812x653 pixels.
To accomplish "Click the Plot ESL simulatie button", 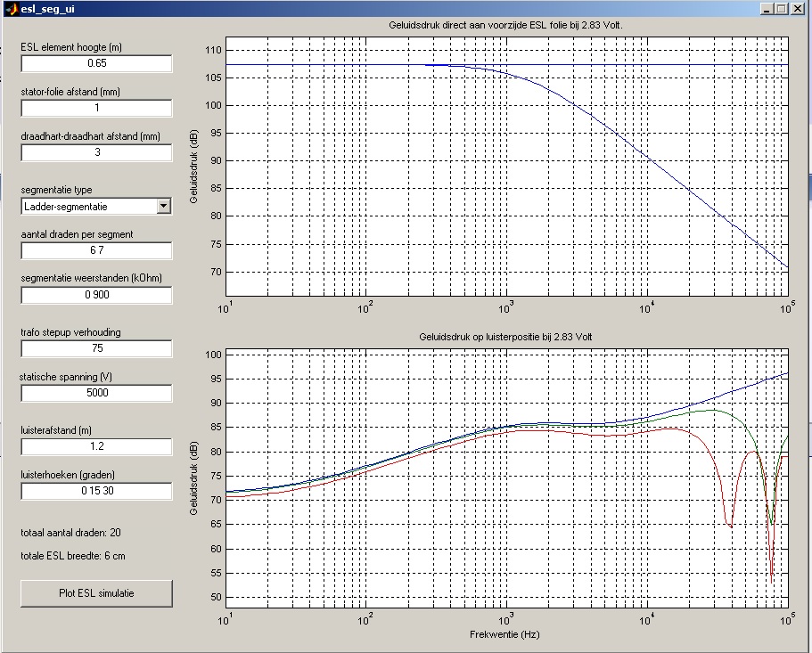I will tap(96, 593).
